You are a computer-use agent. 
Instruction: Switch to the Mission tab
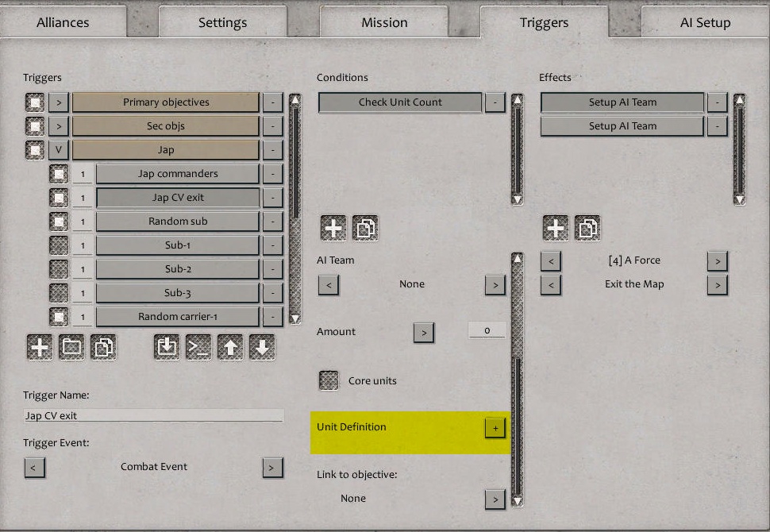[x=384, y=22]
